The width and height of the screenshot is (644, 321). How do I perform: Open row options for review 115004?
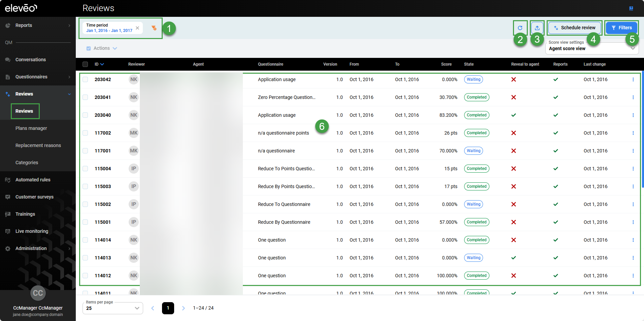point(633,169)
